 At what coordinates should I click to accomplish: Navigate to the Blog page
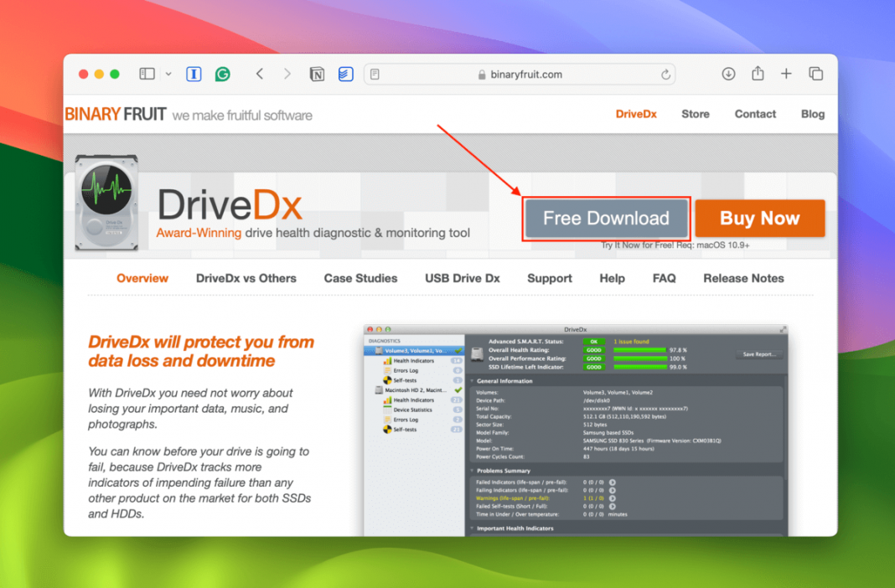pyautogui.click(x=812, y=114)
